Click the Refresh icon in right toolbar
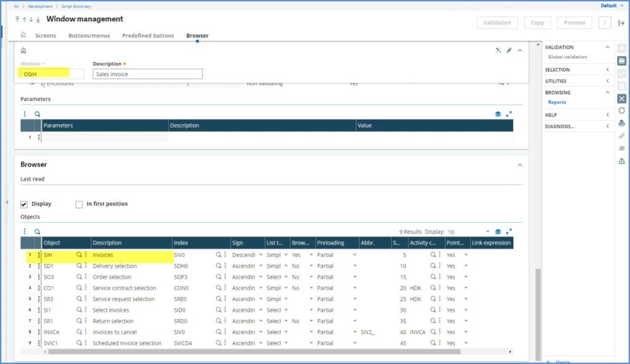Screen dimensions: 630x364 pos(621,111)
